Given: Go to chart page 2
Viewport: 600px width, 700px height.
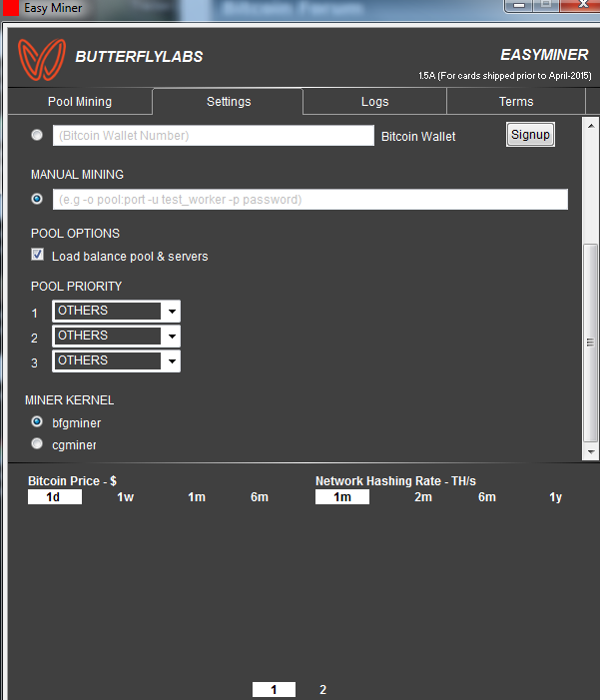Looking at the screenshot, I should pos(322,689).
